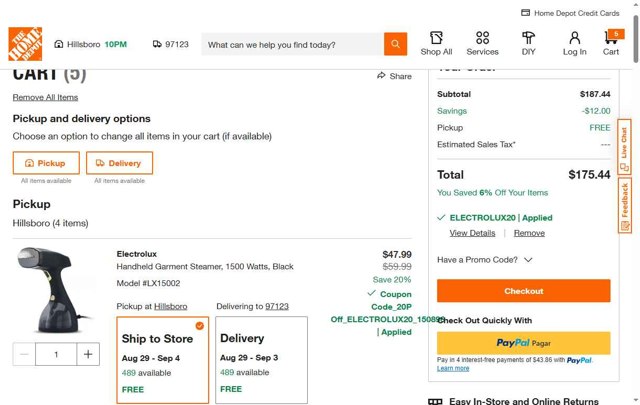Click the Share cart button
Image resolution: width=640 pixels, height=405 pixels.
pos(394,76)
